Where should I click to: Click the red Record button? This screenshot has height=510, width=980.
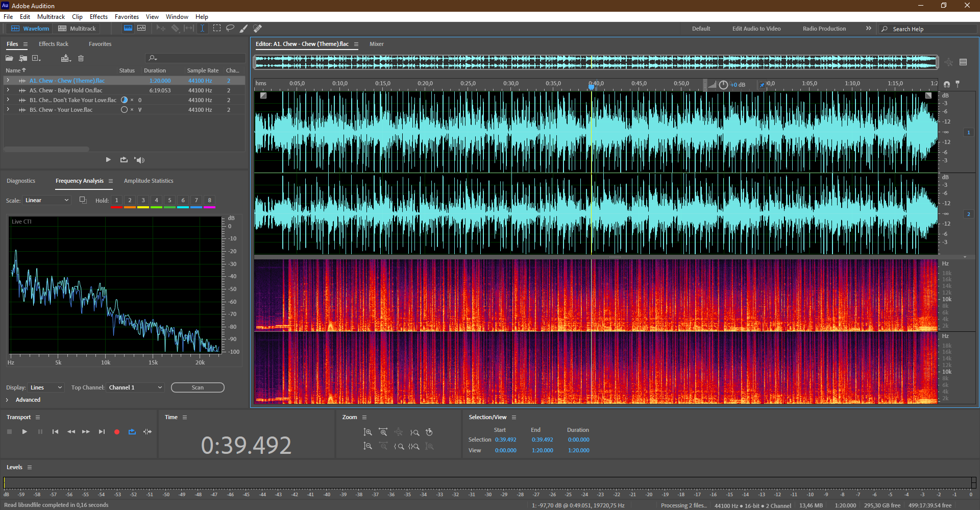pyautogui.click(x=117, y=432)
